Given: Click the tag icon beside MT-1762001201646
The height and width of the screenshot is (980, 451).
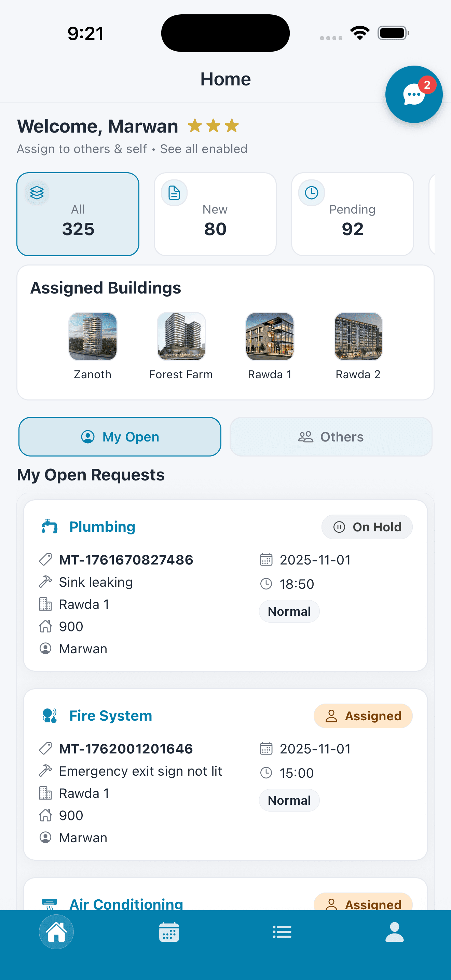Looking at the screenshot, I should (45, 749).
